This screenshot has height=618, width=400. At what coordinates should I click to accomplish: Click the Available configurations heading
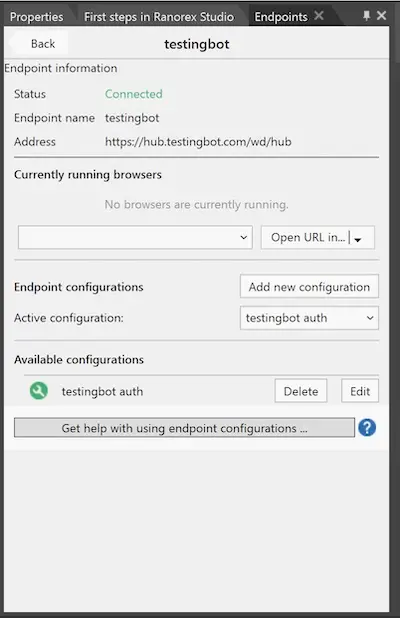coord(79,359)
